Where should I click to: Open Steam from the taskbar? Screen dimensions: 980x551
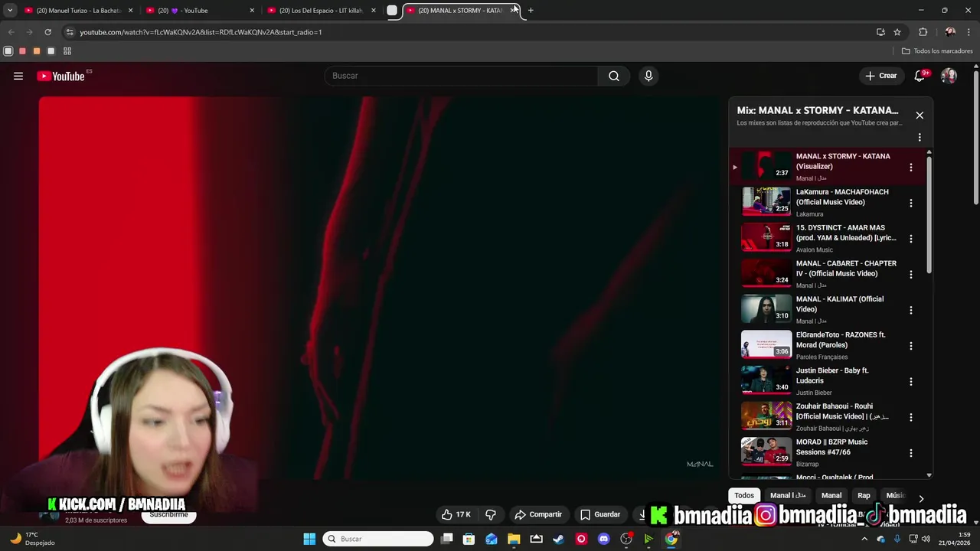pyautogui.click(x=559, y=539)
